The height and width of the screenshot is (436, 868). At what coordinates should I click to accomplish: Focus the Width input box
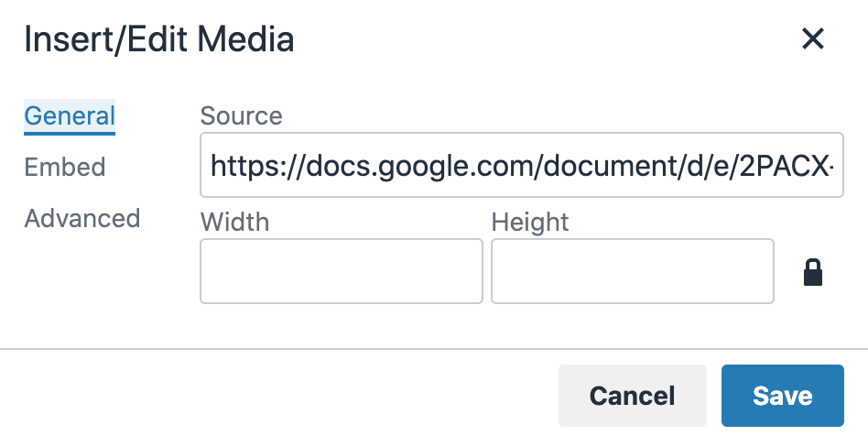click(341, 271)
